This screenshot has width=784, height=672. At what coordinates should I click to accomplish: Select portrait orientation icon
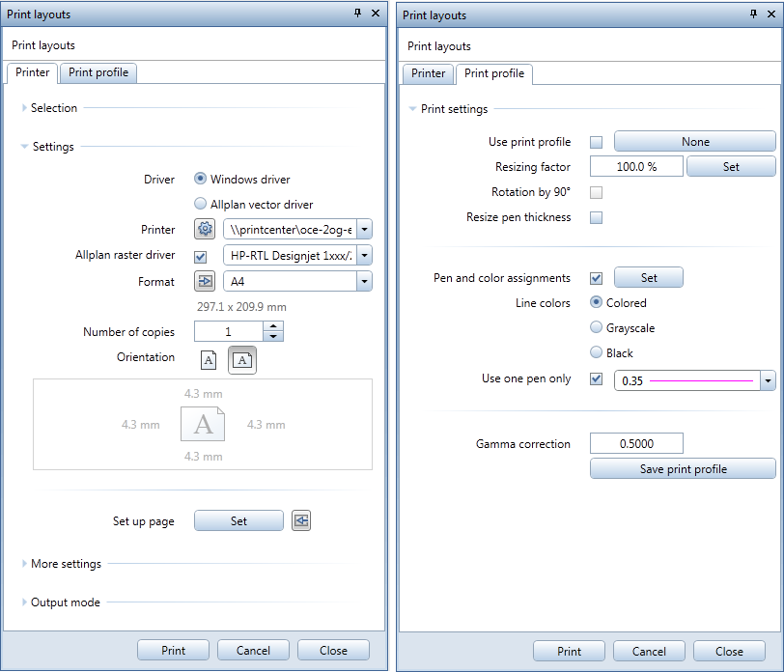[x=209, y=360]
